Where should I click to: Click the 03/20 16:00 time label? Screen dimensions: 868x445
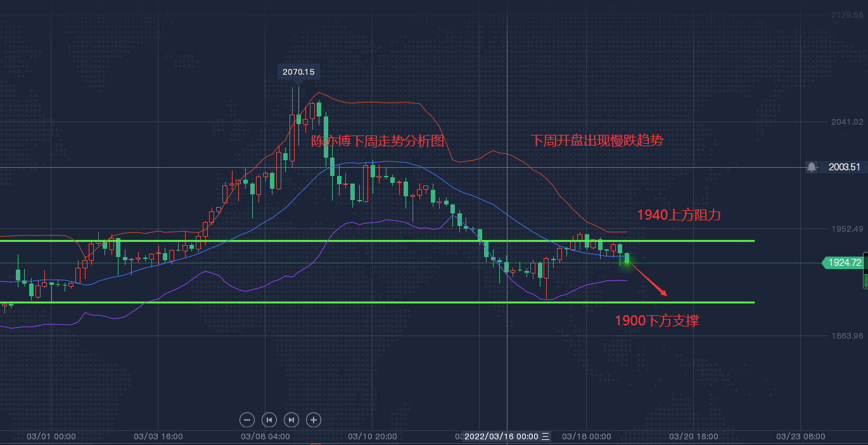[x=694, y=436]
